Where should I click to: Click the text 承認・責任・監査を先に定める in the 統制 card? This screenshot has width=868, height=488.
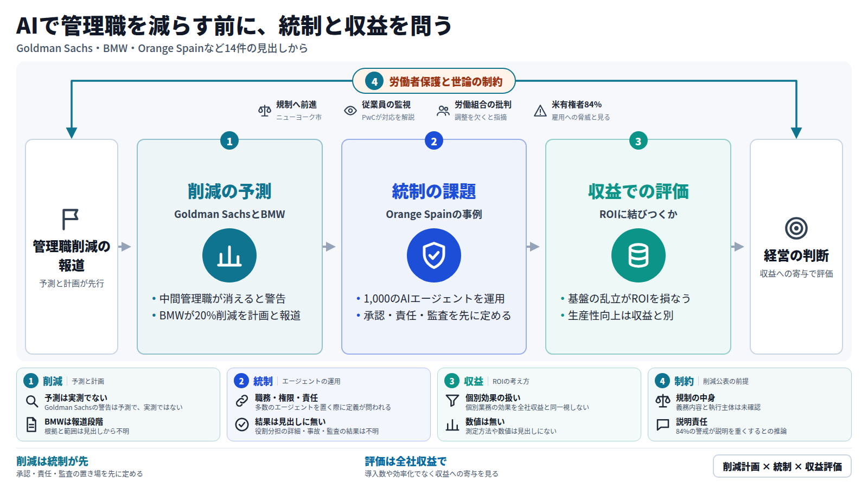[x=437, y=316]
